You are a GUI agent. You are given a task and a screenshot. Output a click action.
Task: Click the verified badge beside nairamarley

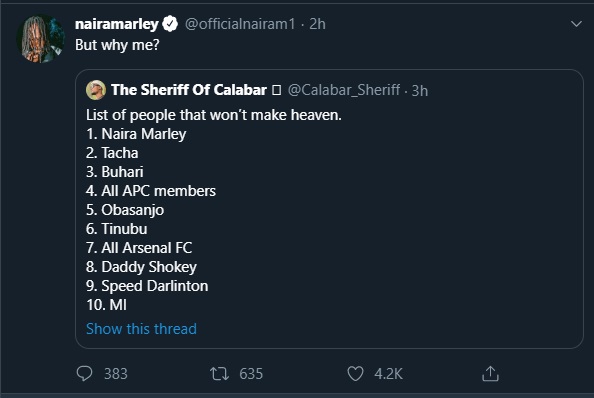(170, 24)
